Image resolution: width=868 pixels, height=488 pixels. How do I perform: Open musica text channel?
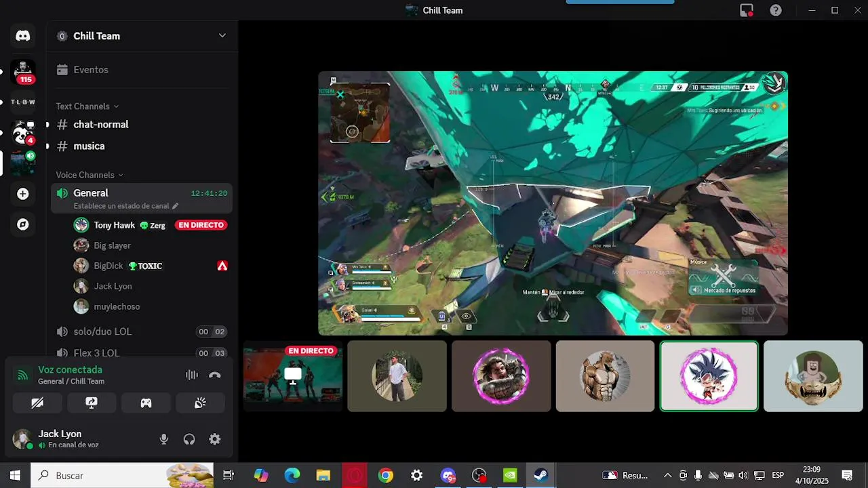coord(142,146)
